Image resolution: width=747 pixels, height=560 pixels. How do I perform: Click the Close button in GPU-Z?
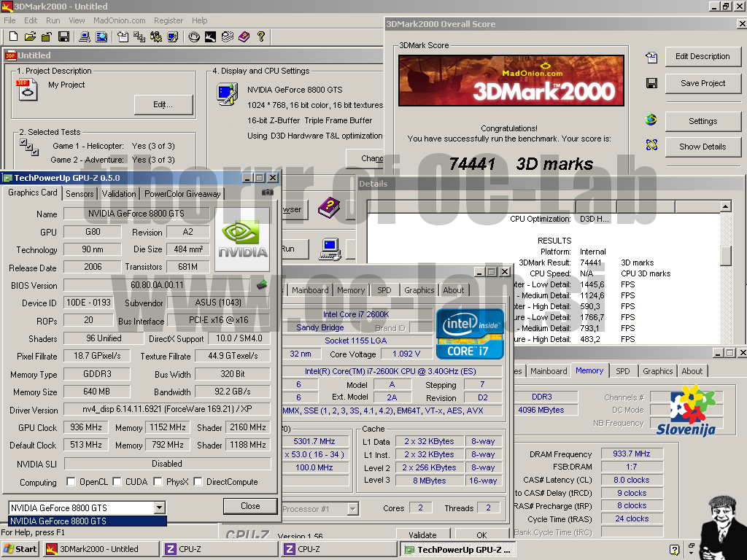[x=250, y=506]
